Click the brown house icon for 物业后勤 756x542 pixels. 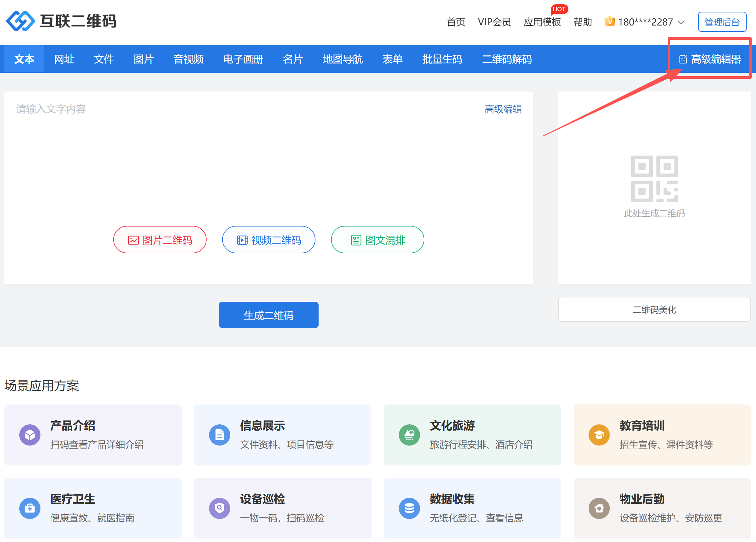599,508
